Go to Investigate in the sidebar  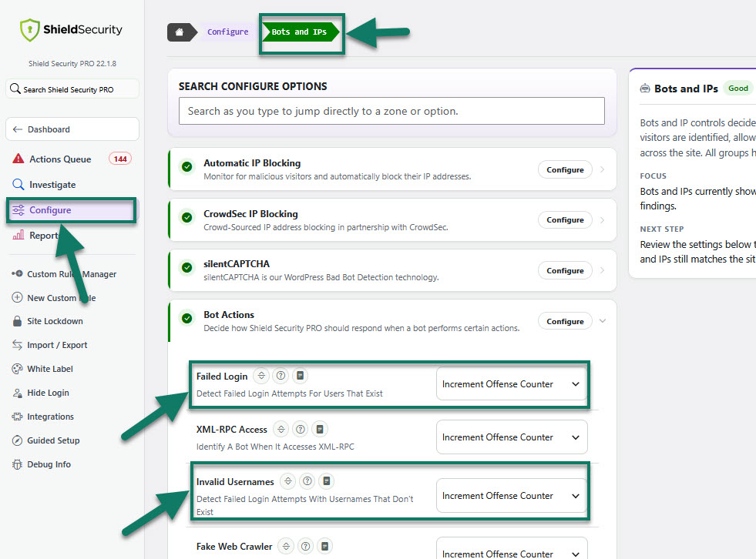pyautogui.click(x=72, y=185)
